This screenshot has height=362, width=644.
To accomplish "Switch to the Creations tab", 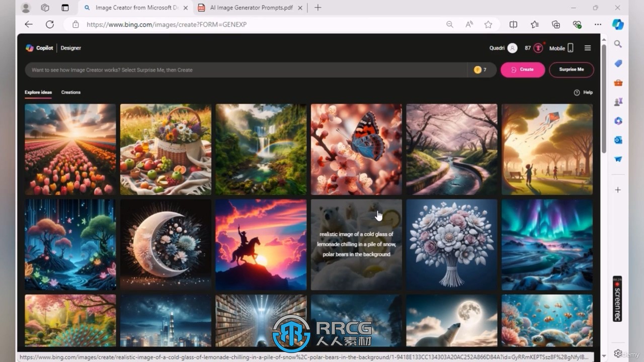I will (x=71, y=93).
